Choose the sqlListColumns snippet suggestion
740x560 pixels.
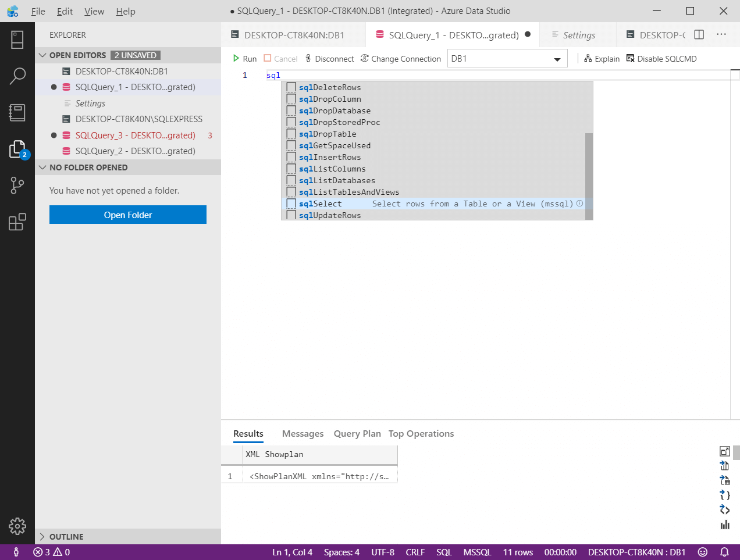tap(433, 169)
